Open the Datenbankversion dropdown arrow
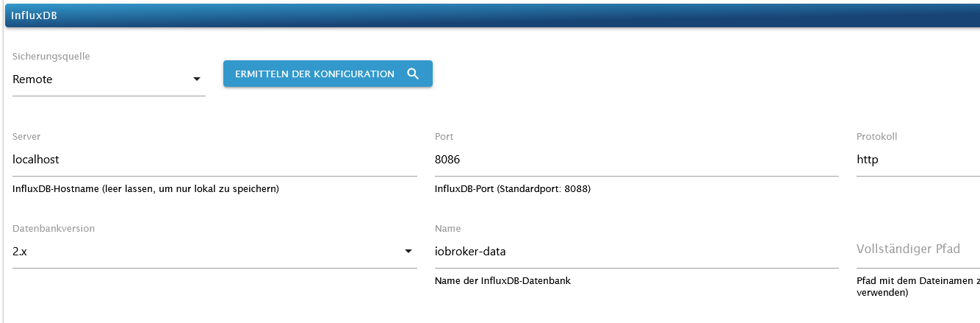 point(408,252)
